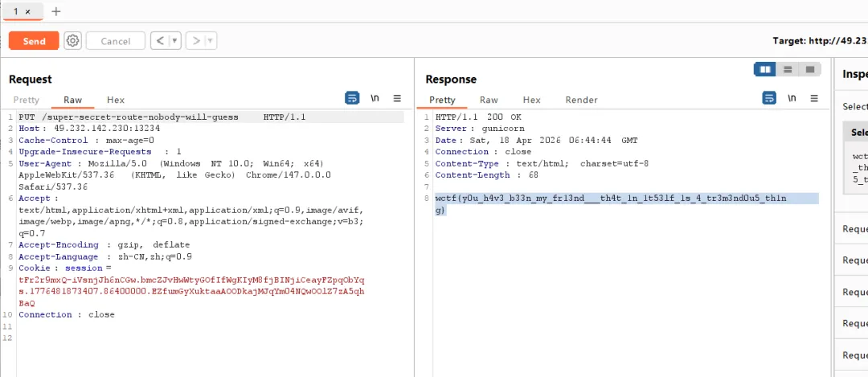The height and width of the screenshot is (377, 868).
Task: Toggle word wrap in Request panel
Action: [352, 98]
